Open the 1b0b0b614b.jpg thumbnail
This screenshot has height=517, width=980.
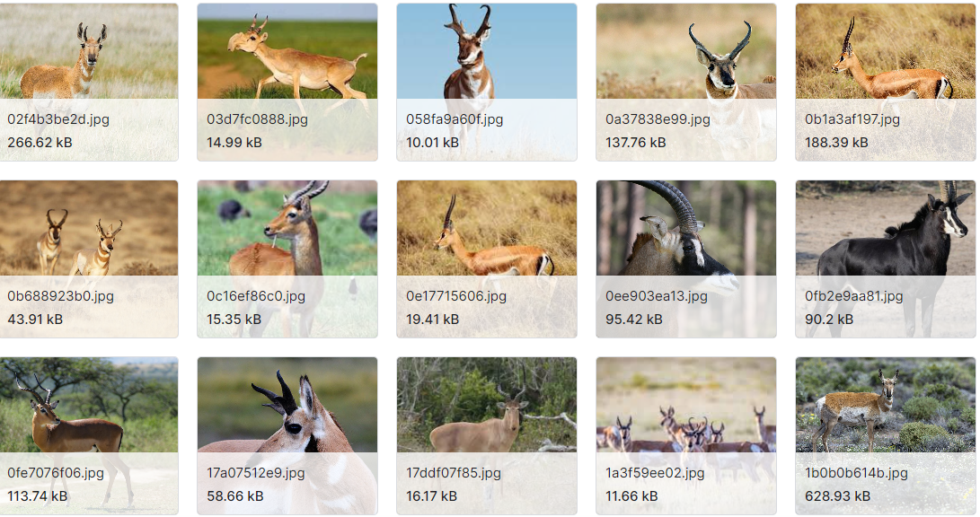click(886, 436)
